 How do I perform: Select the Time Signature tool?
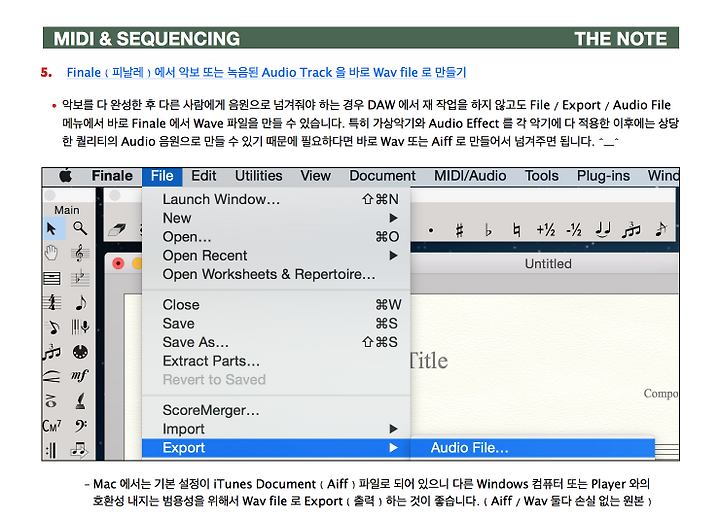(x=52, y=303)
